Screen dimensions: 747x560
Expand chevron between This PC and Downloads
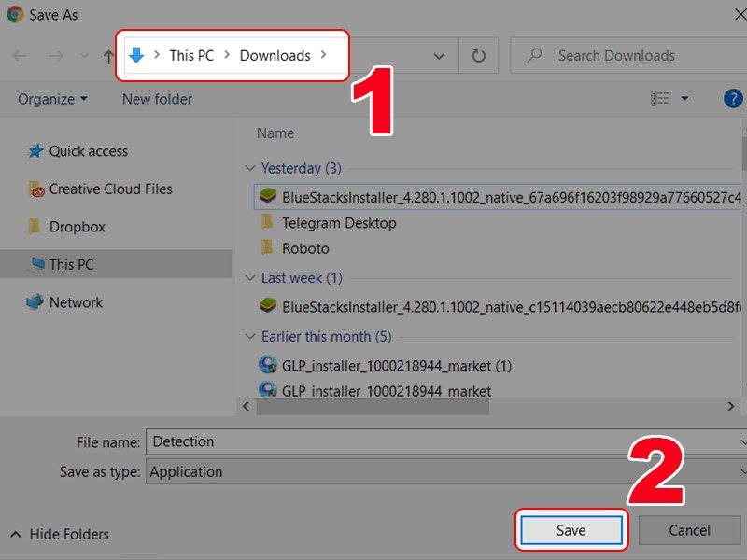click(x=227, y=55)
